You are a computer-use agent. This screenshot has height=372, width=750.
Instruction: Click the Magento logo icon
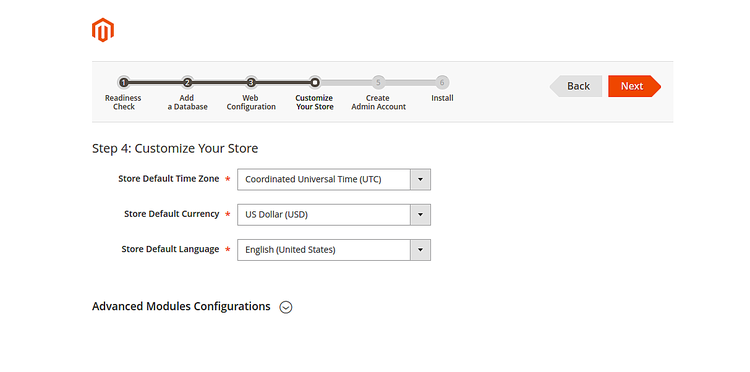[x=103, y=30]
